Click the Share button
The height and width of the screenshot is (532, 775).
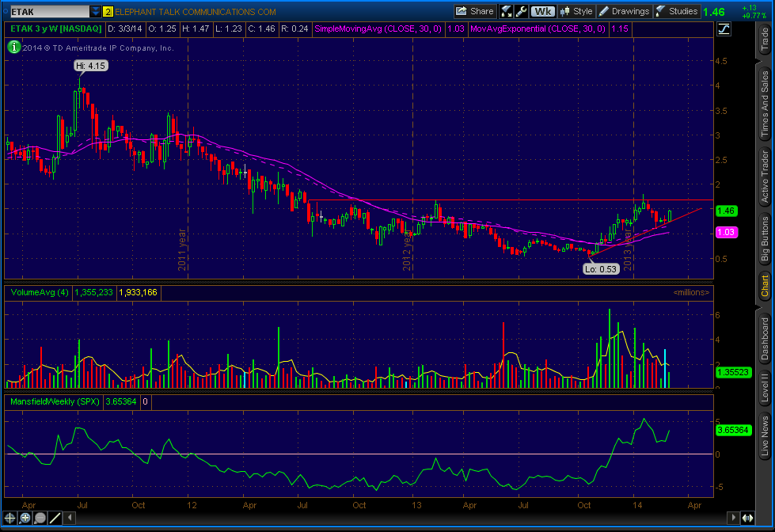coord(474,11)
